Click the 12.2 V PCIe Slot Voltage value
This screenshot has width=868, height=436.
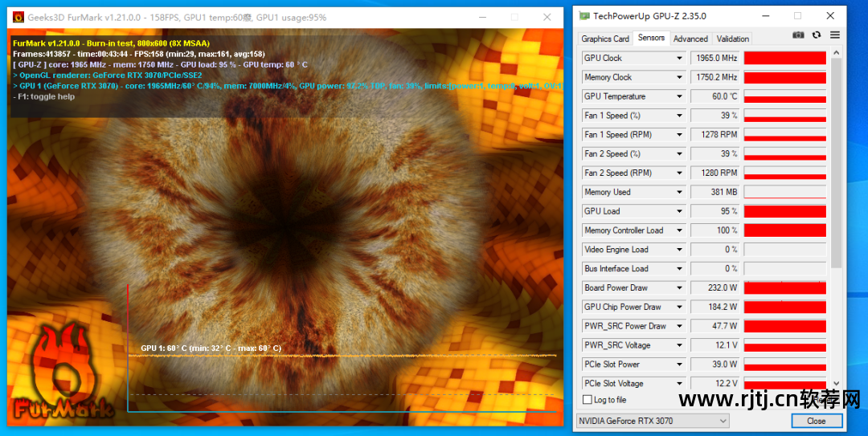(x=714, y=384)
